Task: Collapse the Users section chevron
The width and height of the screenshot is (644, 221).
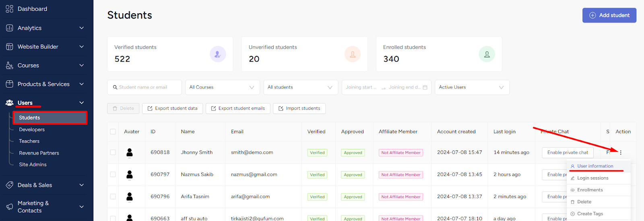Action: (x=82, y=103)
